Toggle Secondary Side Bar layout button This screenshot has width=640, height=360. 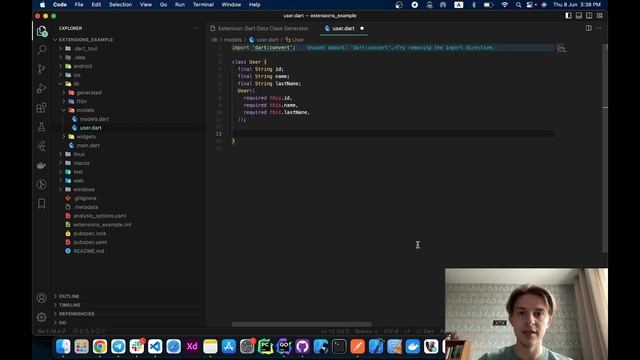coord(589,16)
